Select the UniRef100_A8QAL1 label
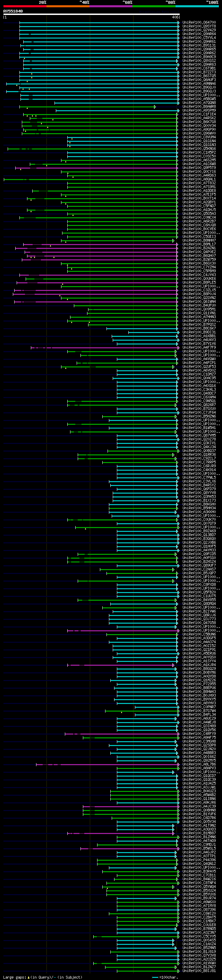222x980 pixels. pyautogui.click(x=199, y=179)
